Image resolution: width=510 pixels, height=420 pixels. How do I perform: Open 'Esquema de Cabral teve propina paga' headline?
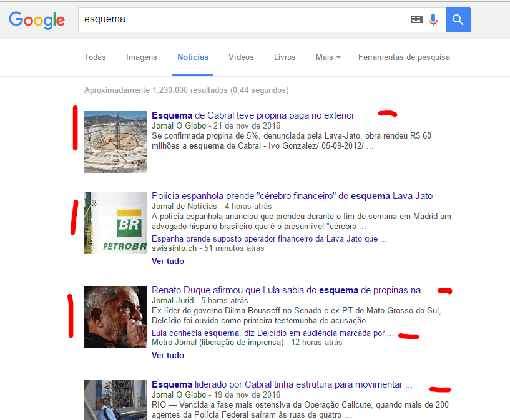tap(253, 115)
